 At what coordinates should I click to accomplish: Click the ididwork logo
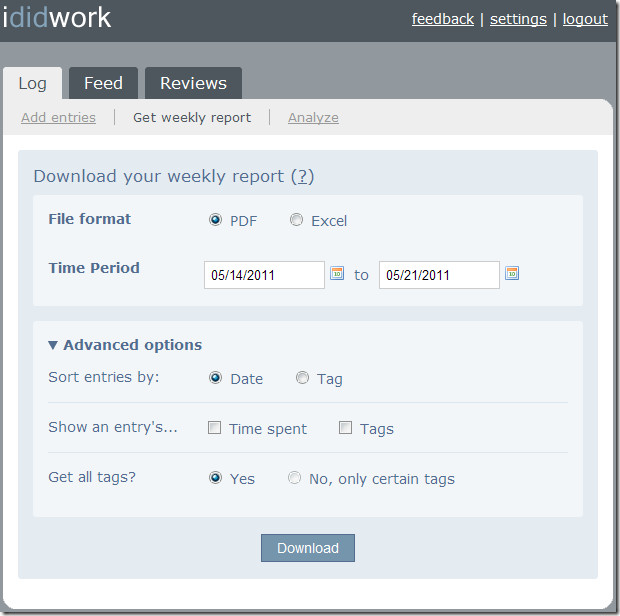tap(57, 18)
